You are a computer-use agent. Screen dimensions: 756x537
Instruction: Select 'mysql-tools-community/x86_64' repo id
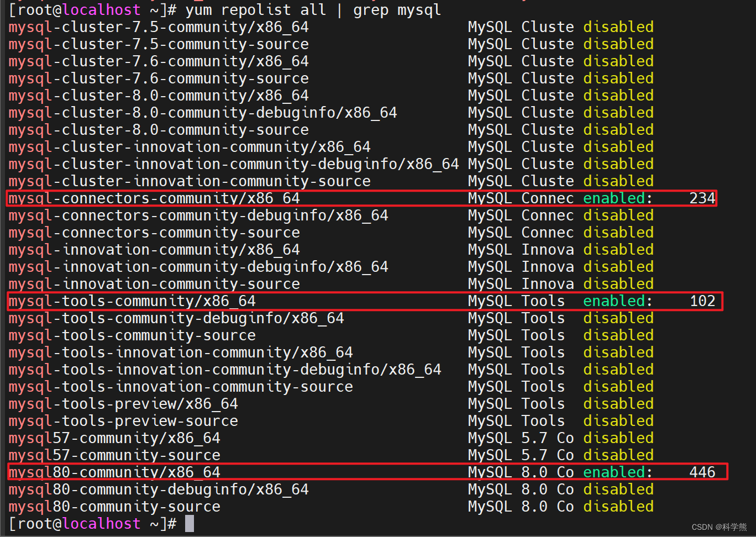[132, 301]
